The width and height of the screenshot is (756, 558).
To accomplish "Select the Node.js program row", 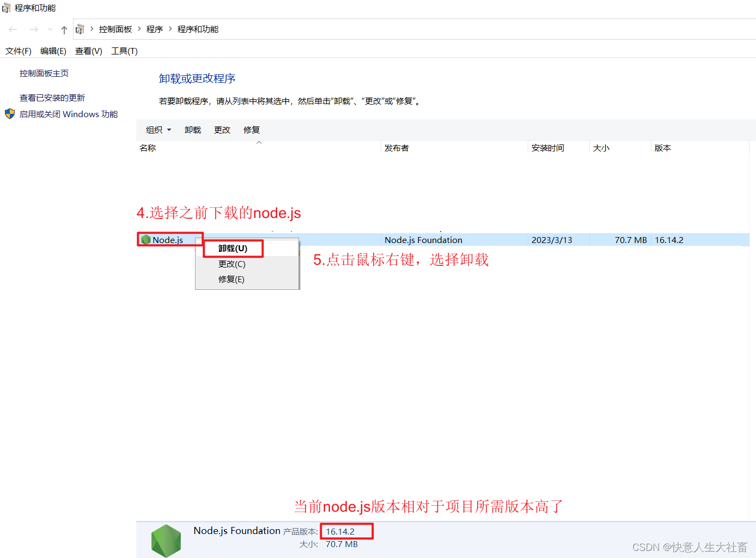I will coord(443,240).
